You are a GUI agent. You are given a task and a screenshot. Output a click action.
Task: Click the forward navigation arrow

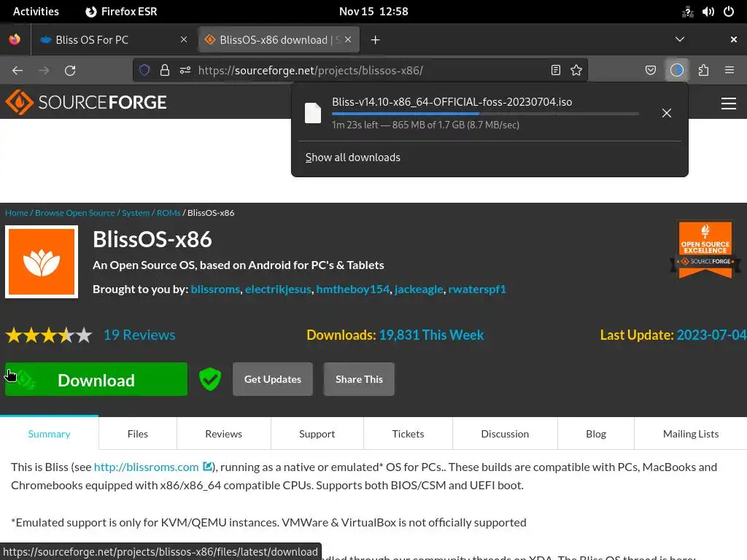point(44,71)
